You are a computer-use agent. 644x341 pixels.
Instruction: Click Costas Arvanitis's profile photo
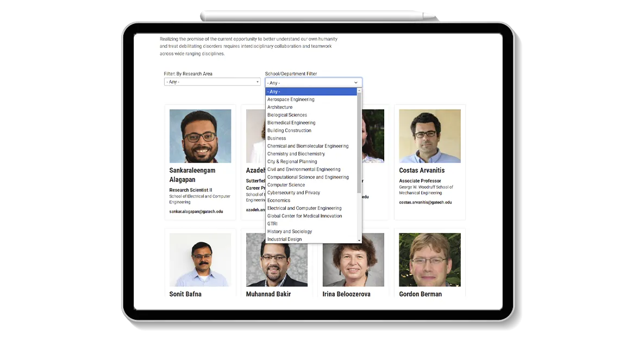click(x=429, y=135)
